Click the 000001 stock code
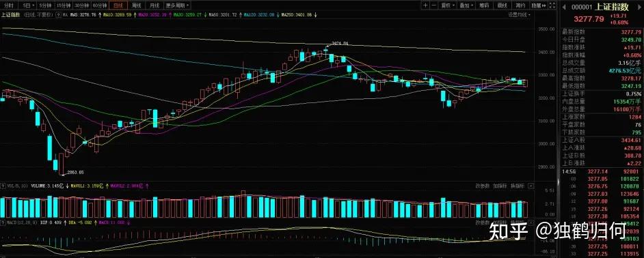Viewport: 644px width, 258px height. tap(582, 7)
